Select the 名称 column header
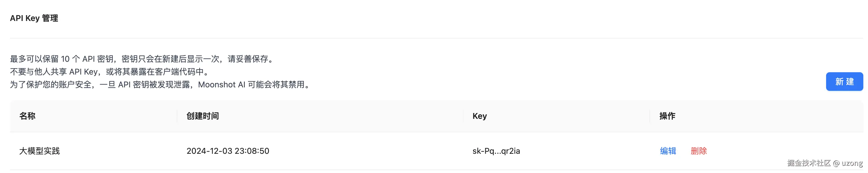This screenshot has height=173, width=868. [x=27, y=116]
